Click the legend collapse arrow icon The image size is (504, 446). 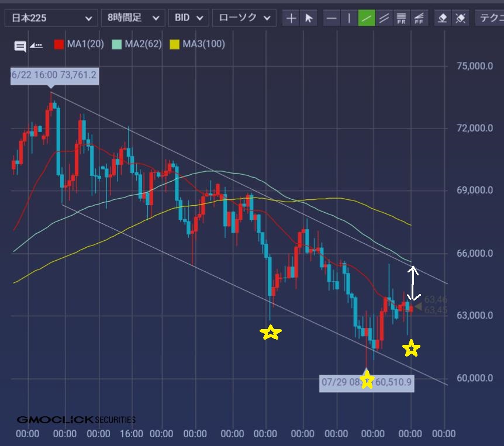pos(36,46)
